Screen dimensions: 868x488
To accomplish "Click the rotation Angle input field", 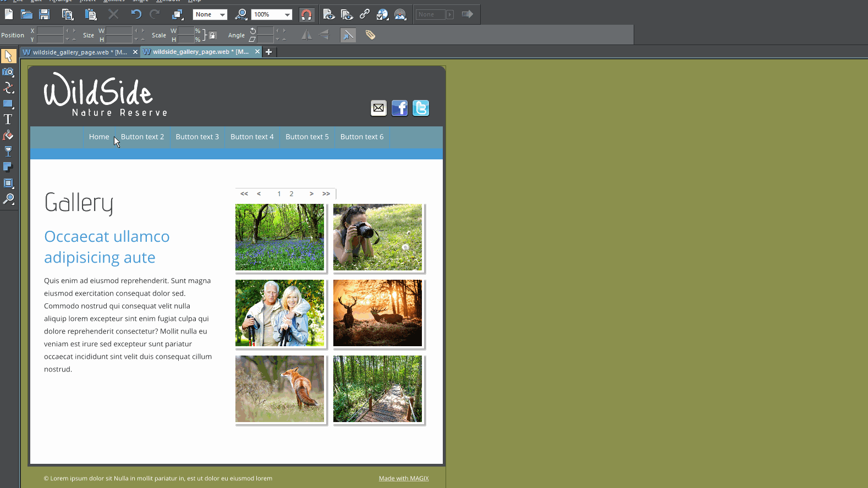I will click(x=266, y=31).
